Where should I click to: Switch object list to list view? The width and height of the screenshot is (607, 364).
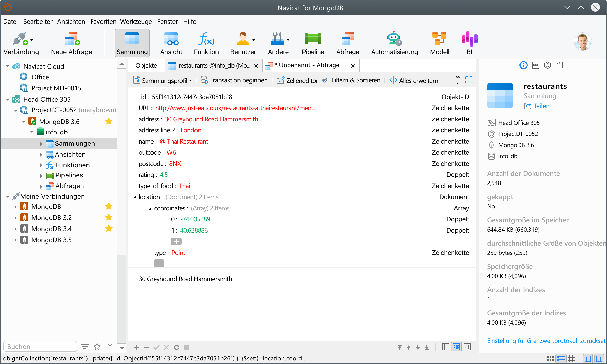point(561,359)
